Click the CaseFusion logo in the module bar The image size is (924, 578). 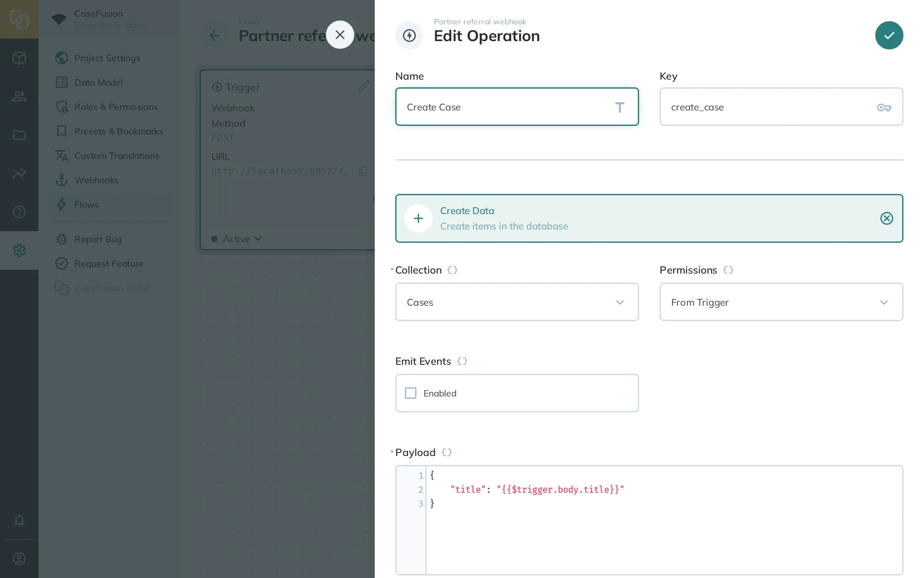(19, 19)
